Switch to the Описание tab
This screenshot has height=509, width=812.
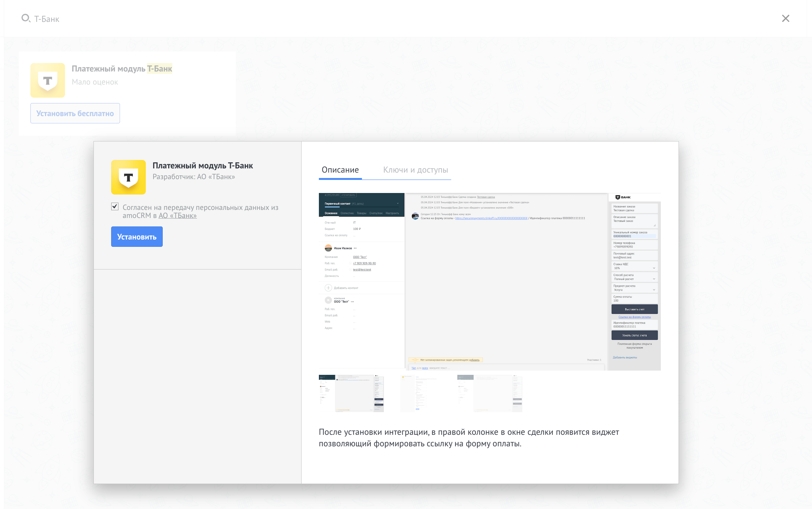pos(340,170)
